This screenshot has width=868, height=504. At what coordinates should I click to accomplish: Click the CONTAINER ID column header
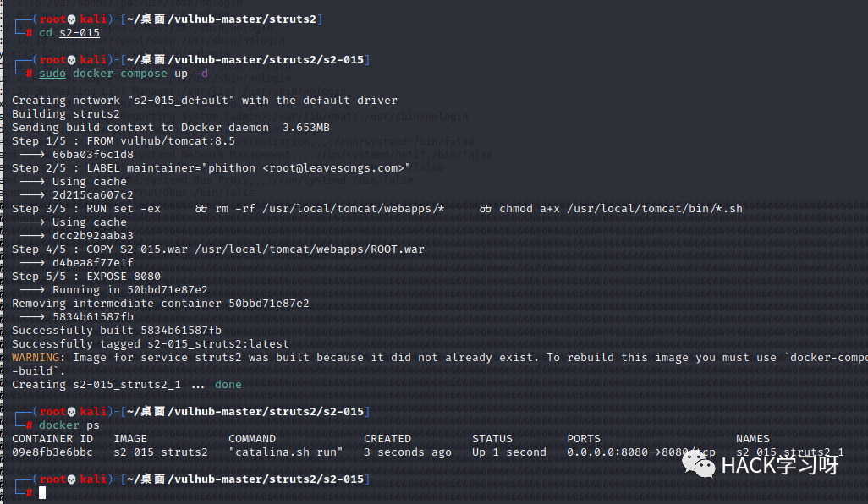pos(52,439)
